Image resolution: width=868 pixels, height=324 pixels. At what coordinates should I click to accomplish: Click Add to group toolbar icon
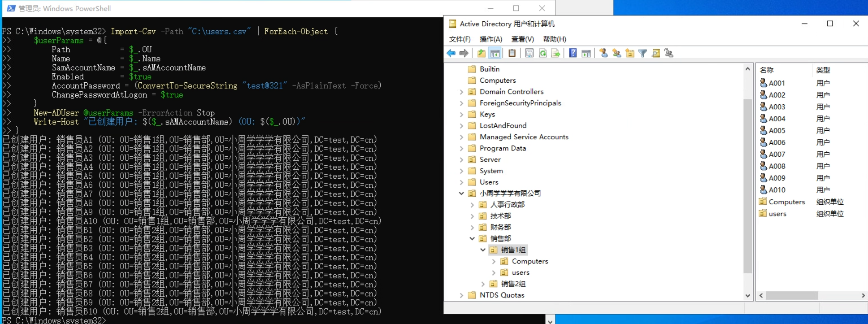[669, 53]
